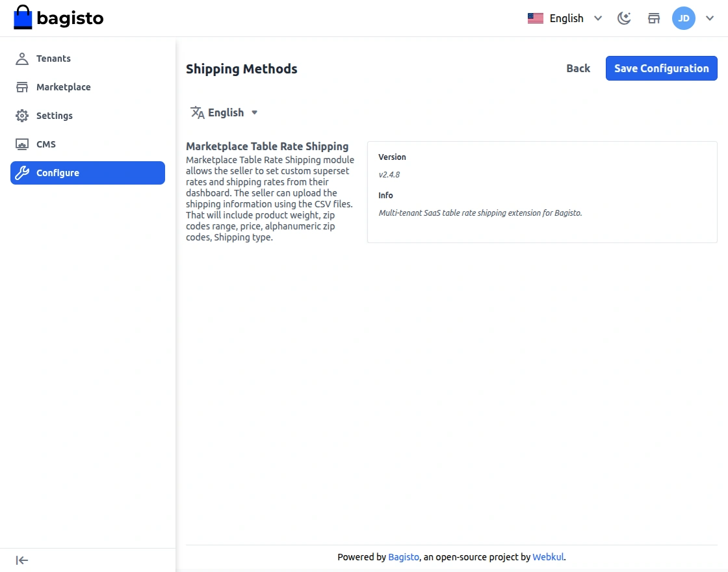Click the Settings gear icon in sidebar
Viewport: 728px width, 572px height.
tap(22, 116)
